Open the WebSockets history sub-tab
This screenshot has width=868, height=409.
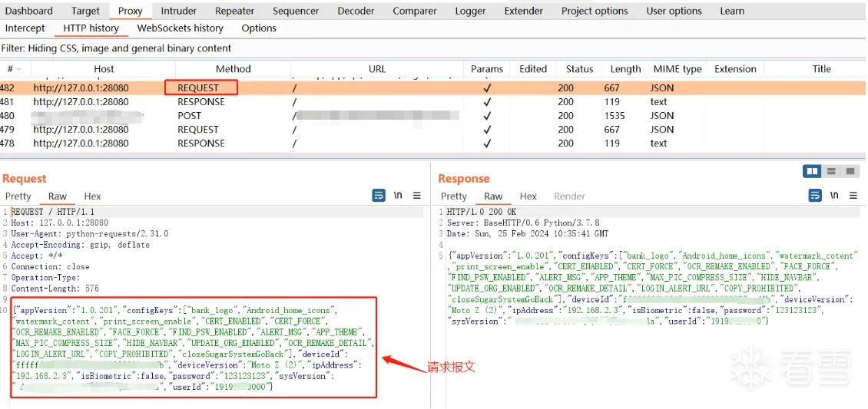coord(180,28)
